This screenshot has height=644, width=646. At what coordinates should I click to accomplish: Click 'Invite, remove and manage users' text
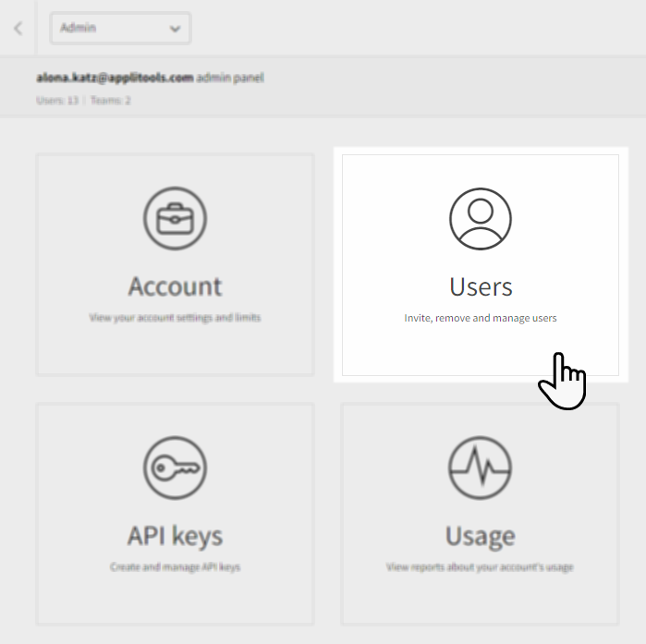pos(481,318)
